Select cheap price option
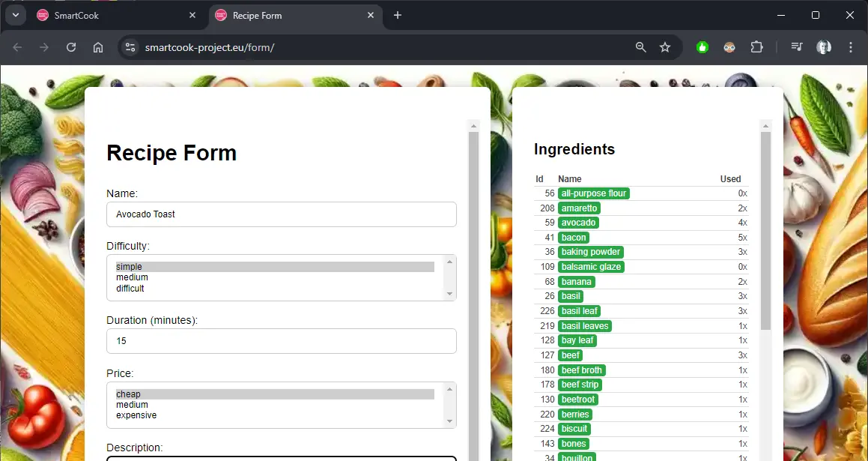 [275, 394]
